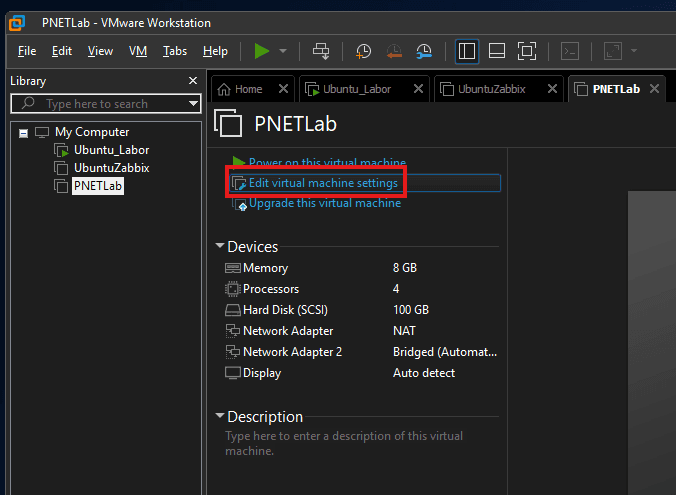The image size is (676, 495).
Task: Click the stretch guest display icon
Action: click(x=613, y=51)
